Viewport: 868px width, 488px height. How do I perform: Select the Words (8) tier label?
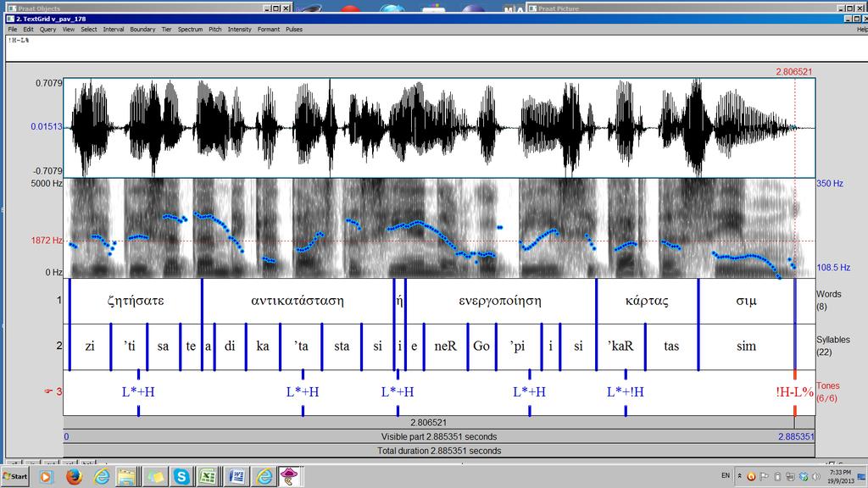click(829, 300)
